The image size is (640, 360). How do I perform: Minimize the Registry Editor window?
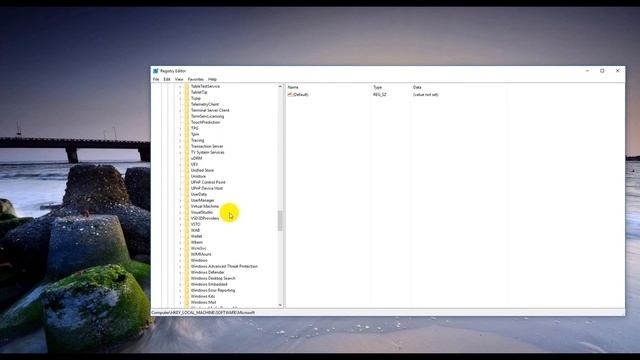[587, 71]
